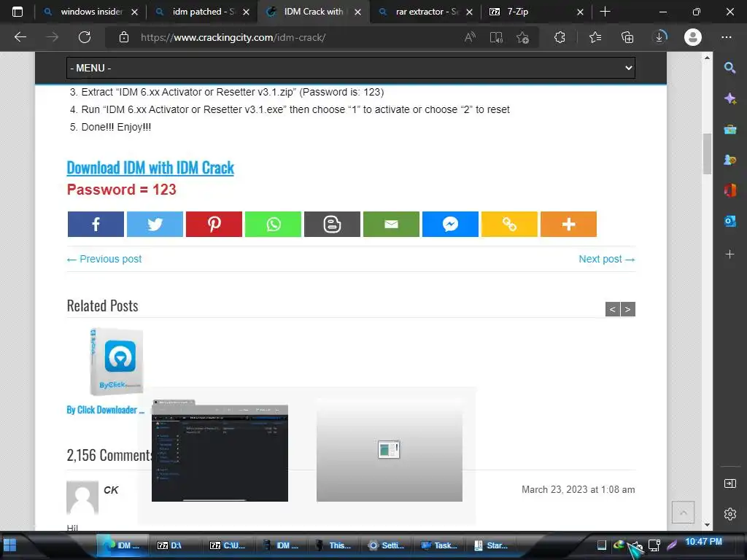Share the post on Twitter
This screenshot has width=747, height=560.
[x=155, y=225]
